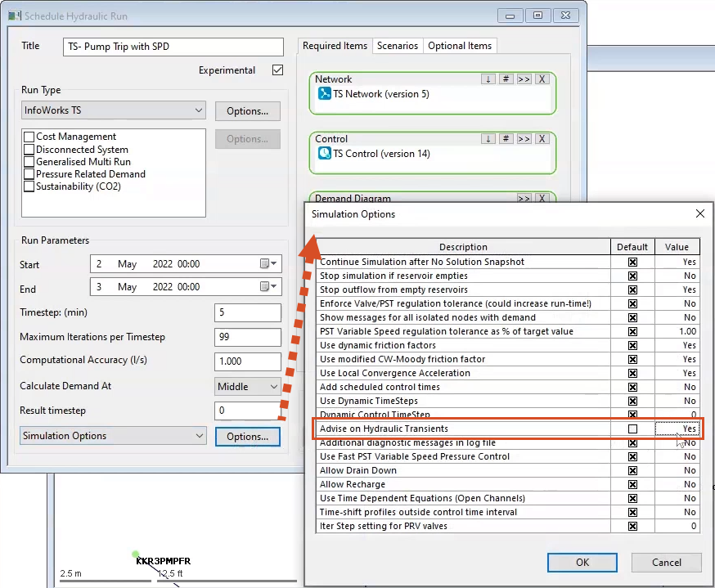Click Options button beside Simulation Options dropdown
Viewport: 715px width, 588px height.
click(248, 437)
